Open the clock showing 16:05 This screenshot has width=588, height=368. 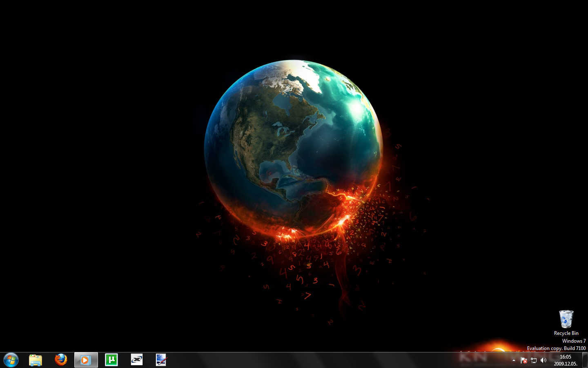click(566, 360)
